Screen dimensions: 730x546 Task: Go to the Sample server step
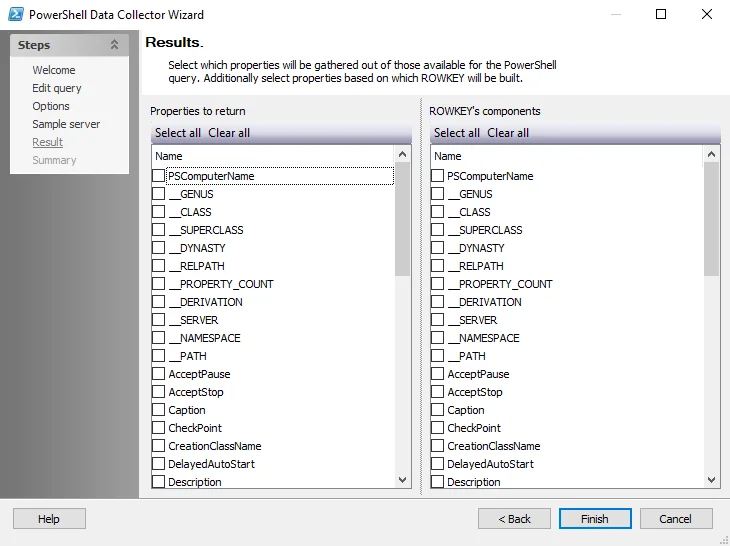click(x=66, y=124)
